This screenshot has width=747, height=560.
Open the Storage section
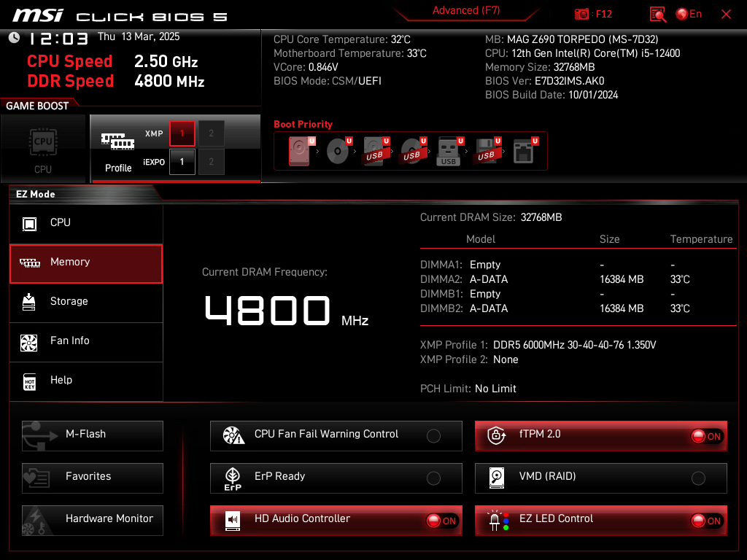tap(86, 302)
